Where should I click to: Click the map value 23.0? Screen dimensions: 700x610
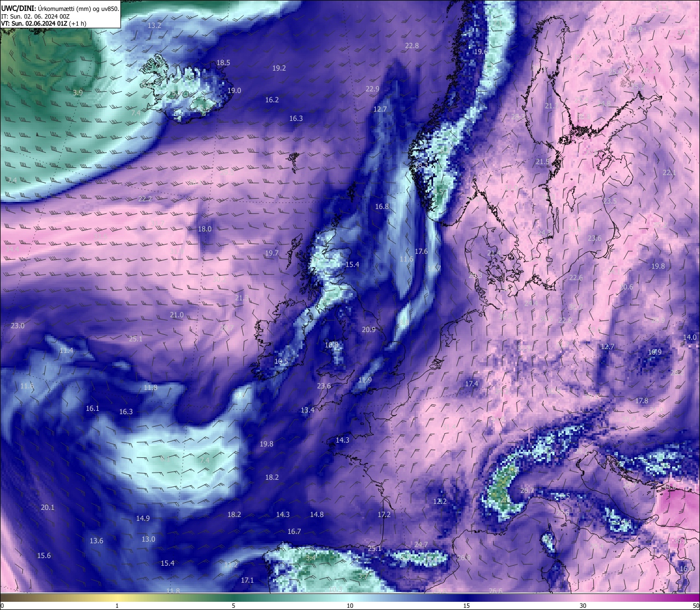pos(17,326)
